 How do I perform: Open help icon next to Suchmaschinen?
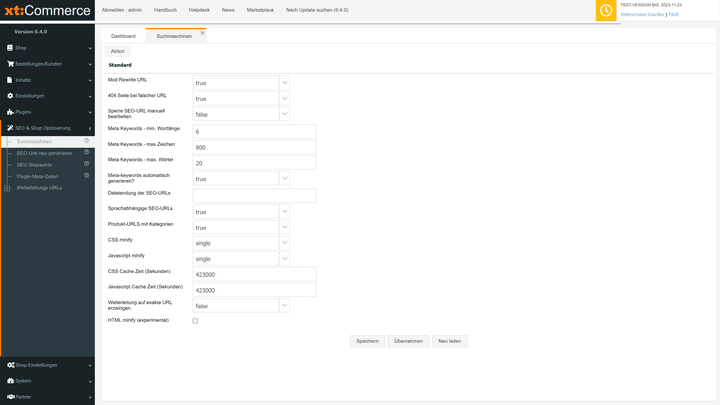(x=86, y=141)
